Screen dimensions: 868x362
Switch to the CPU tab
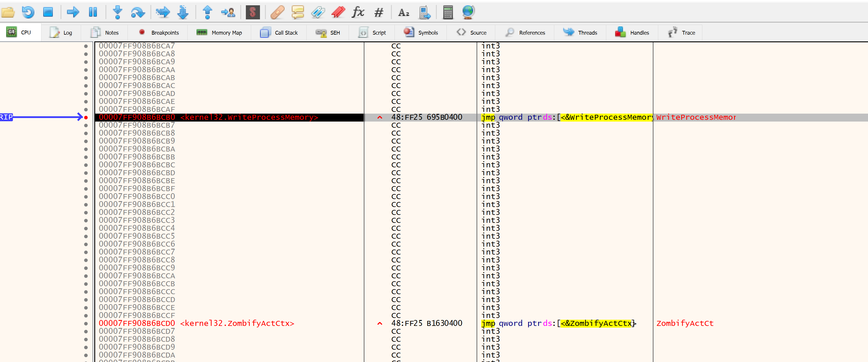click(x=20, y=32)
